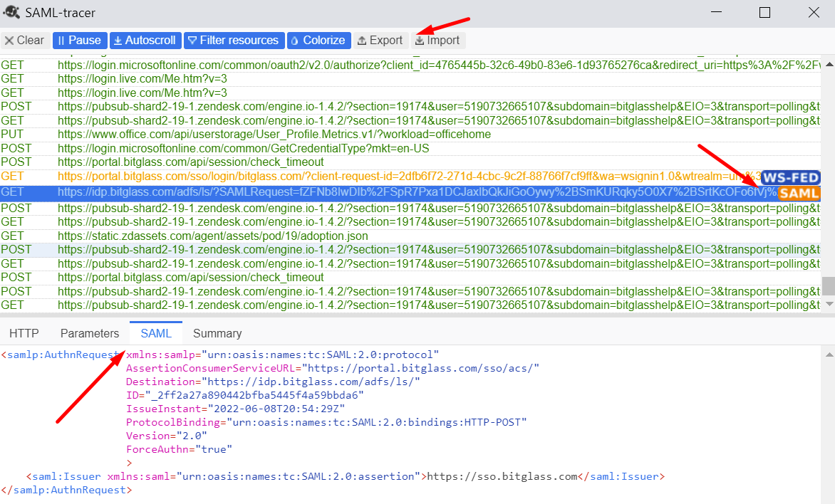
Task: Maximize the SAML-tracer window
Action: [x=764, y=12]
